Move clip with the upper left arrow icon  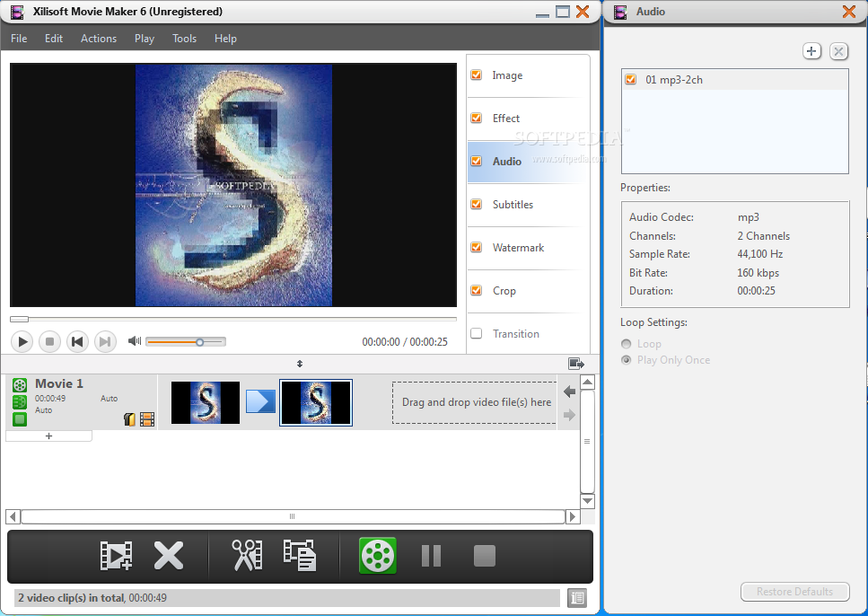(570, 392)
